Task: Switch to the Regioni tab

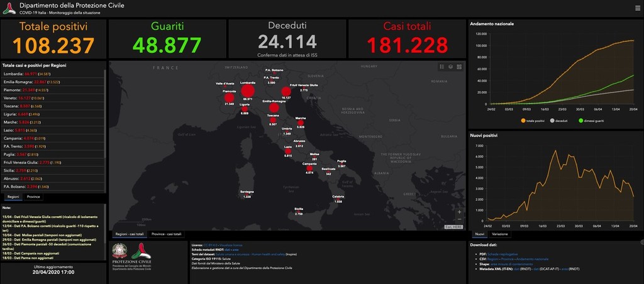Action: tap(13, 197)
